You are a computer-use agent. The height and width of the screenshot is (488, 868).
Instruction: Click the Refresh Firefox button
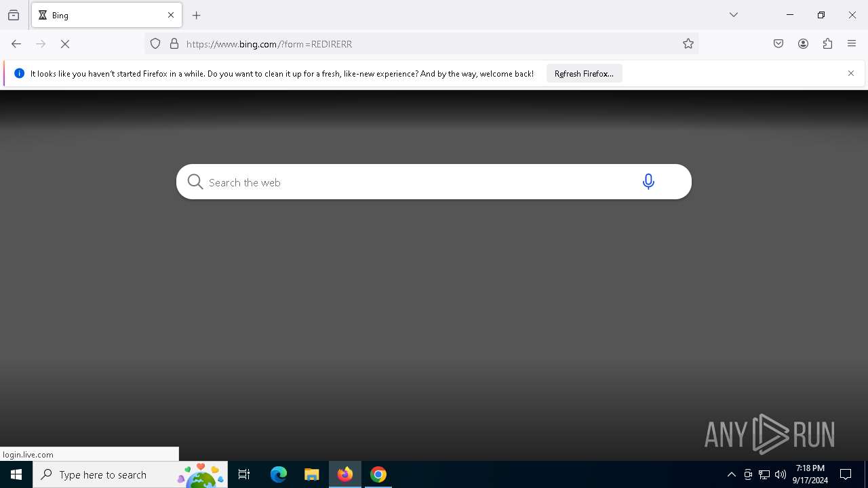click(584, 73)
